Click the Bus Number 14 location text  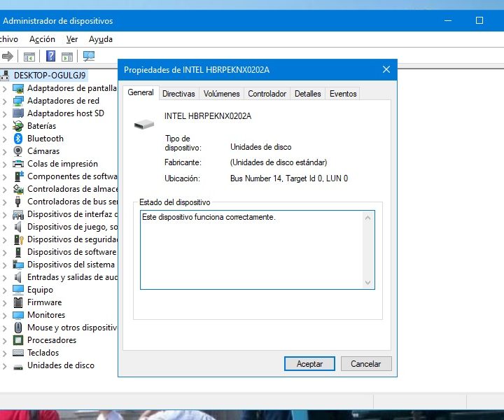pyautogui.click(x=289, y=178)
